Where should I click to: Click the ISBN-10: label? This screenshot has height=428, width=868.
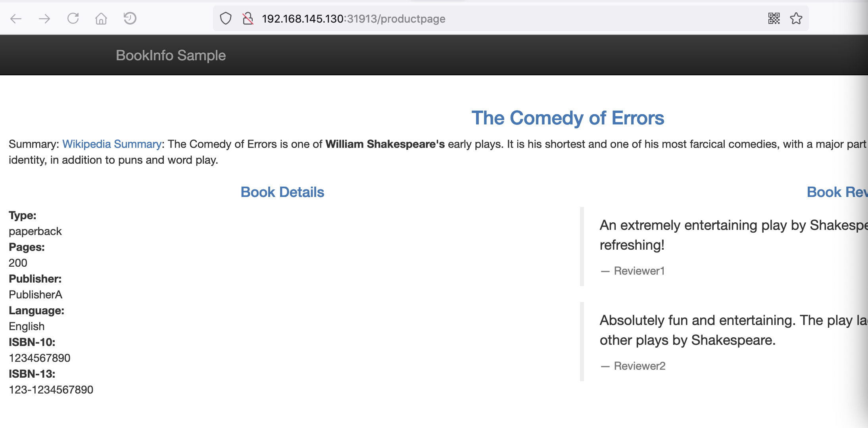[x=32, y=342]
